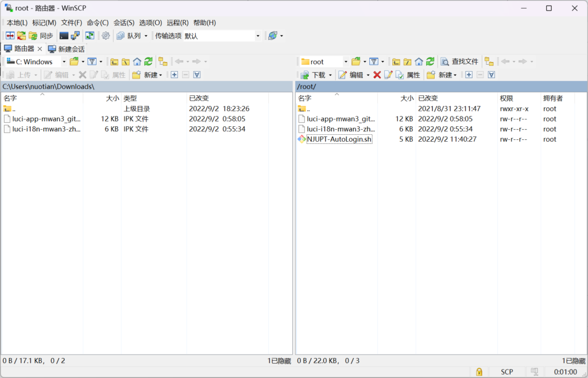This screenshot has width=588, height=378.
Task: Click the remote 编辑 edit button
Action: point(351,75)
